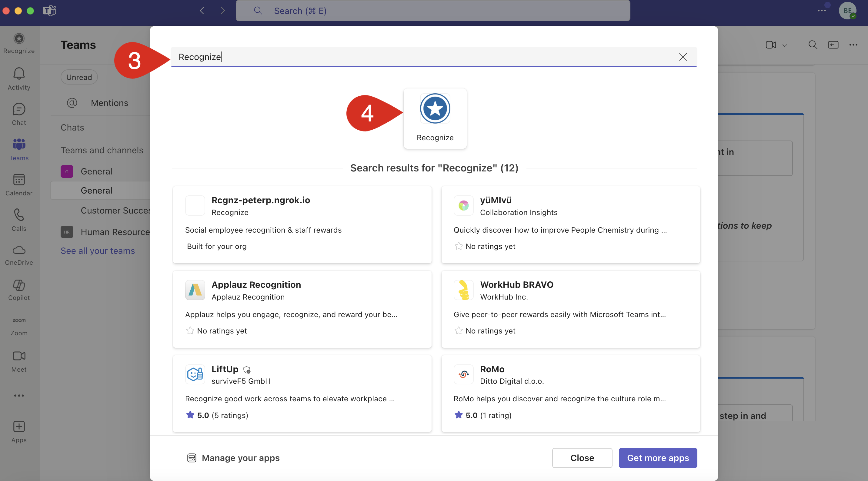Click the Get more apps button
Screen dimensions: 868x481
click(x=657, y=458)
